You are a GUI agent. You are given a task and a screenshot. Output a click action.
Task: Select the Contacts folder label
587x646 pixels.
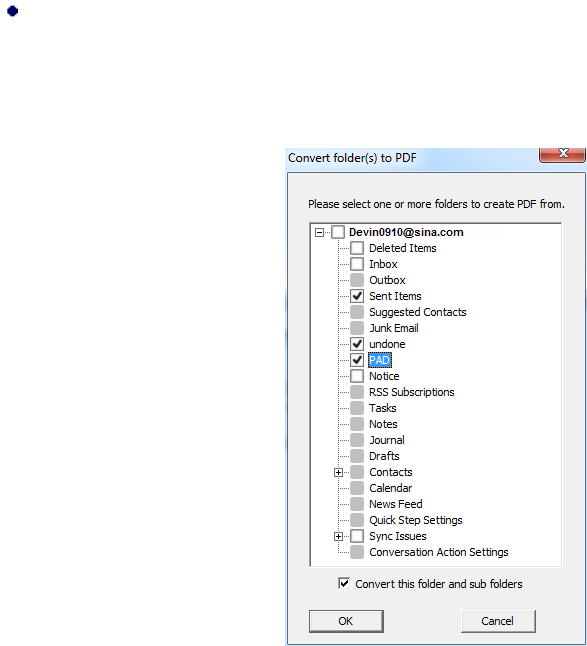391,472
